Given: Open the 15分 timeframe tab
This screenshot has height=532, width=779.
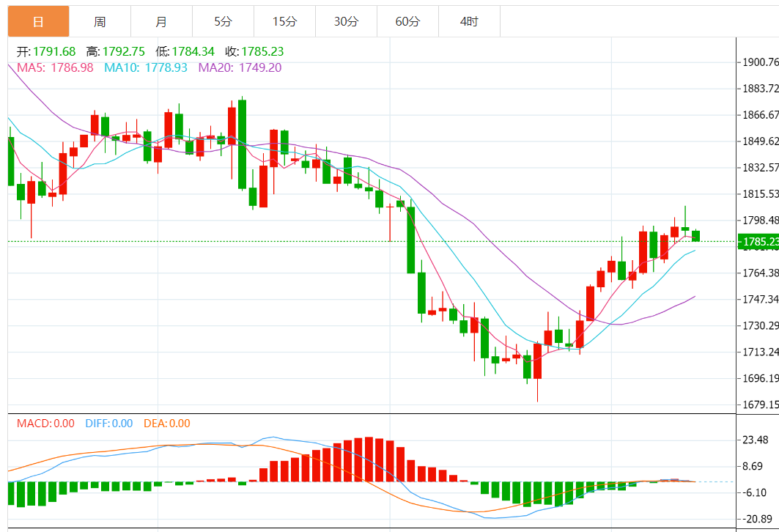Looking at the screenshot, I should point(284,21).
